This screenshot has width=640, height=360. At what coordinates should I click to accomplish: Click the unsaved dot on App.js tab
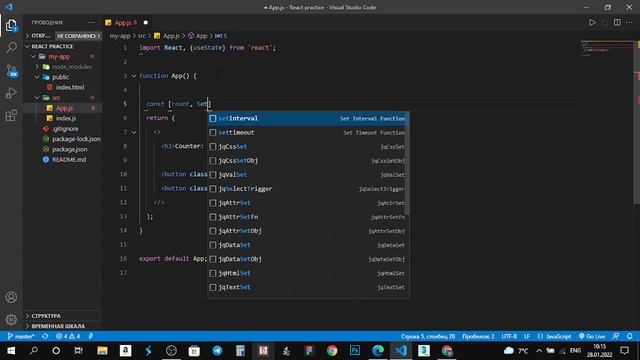[x=146, y=22]
